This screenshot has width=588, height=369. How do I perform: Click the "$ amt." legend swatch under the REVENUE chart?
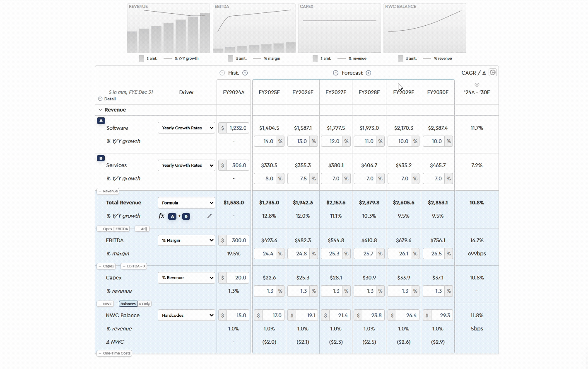tap(141, 58)
